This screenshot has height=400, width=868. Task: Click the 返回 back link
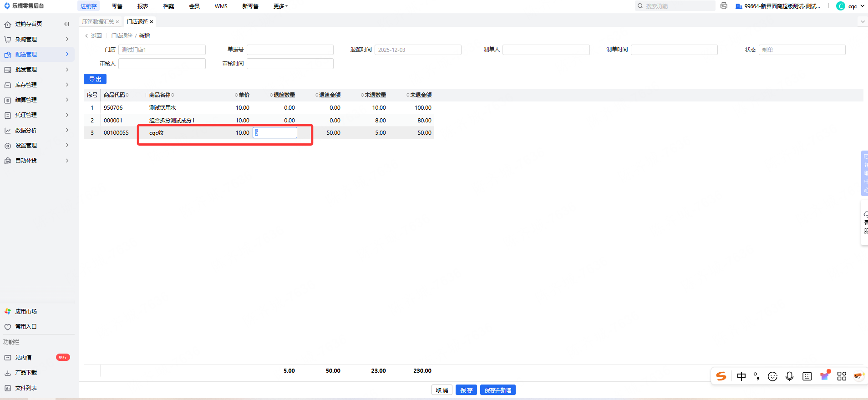pyautogui.click(x=94, y=36)
